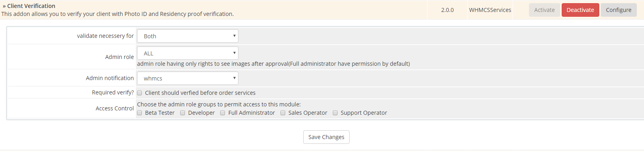Click the Configure button
Viewport: 644px width, 151px height.
(618, 10)
